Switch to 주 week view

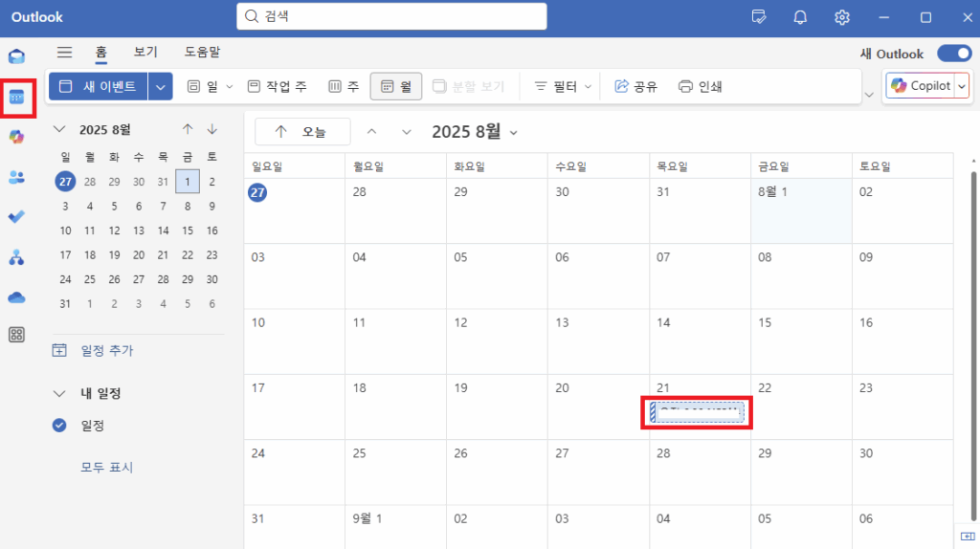[344, 86]
